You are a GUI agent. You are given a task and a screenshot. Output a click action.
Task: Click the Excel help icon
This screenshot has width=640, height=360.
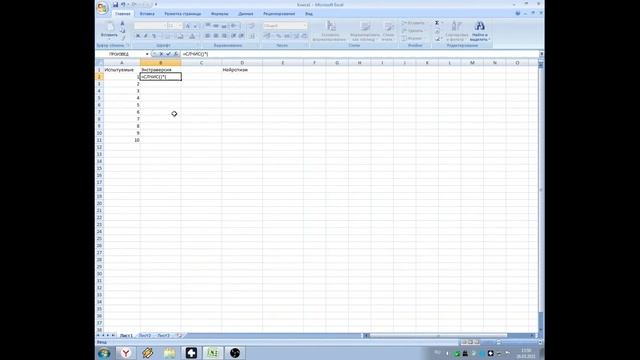pyautogui.click(x=518, y=13)
